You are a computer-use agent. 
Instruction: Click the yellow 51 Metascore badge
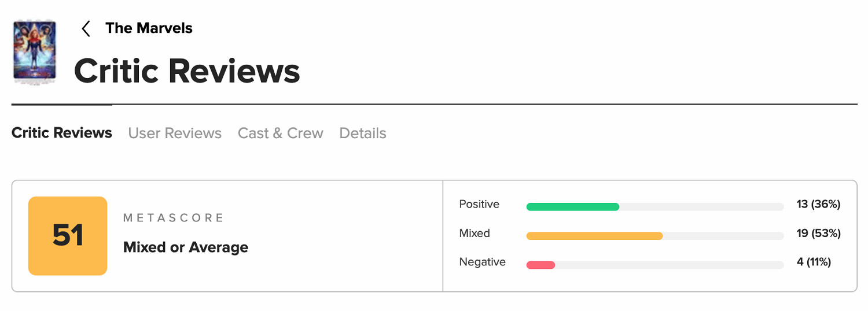[x=68, y=236]
